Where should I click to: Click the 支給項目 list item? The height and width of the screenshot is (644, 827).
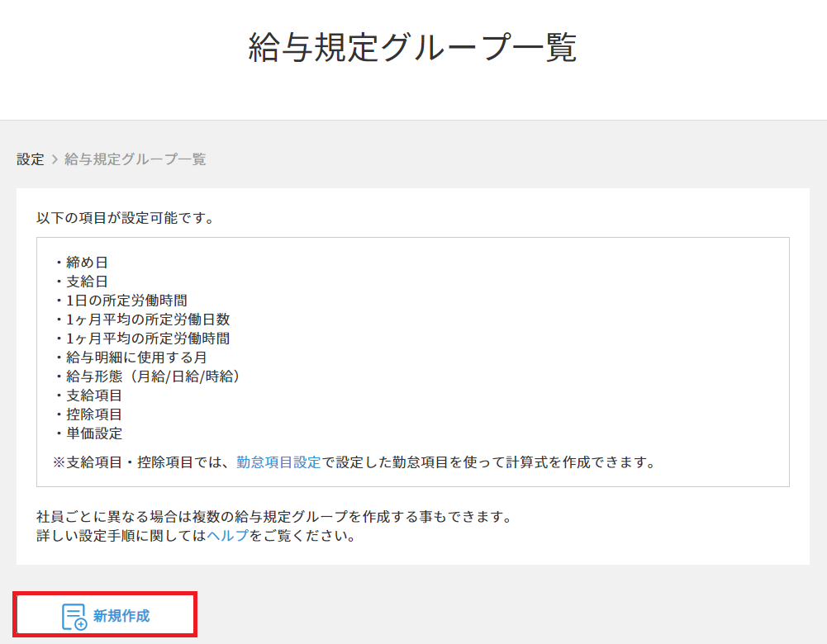[x=94, y=395]
